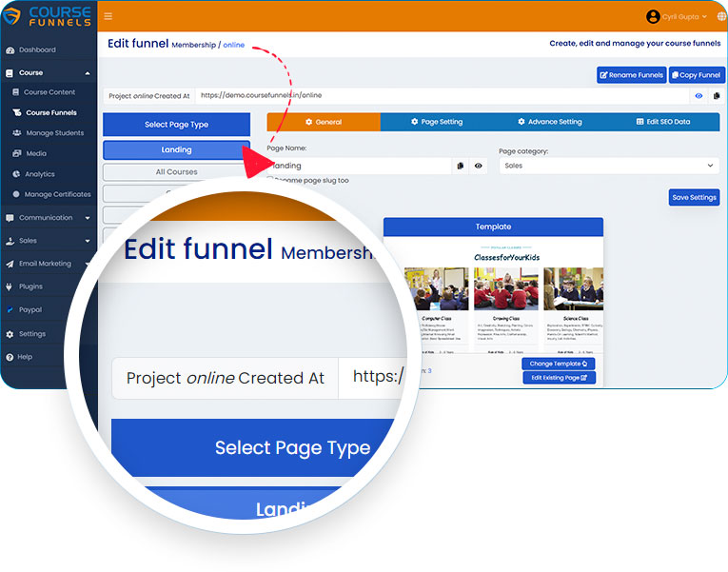Switch to the Page Setting tab
The image size is (728, 572).
437,122
